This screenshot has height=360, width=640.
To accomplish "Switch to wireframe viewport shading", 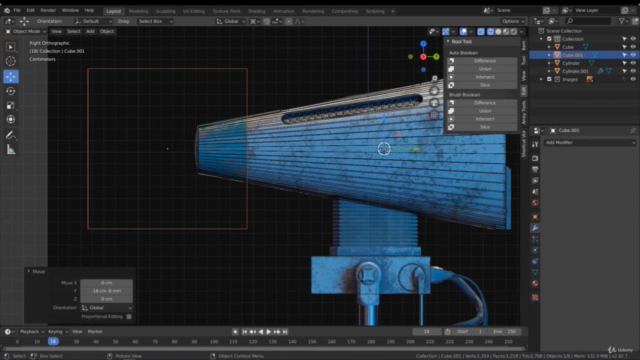I will click(x=491, y=31).
